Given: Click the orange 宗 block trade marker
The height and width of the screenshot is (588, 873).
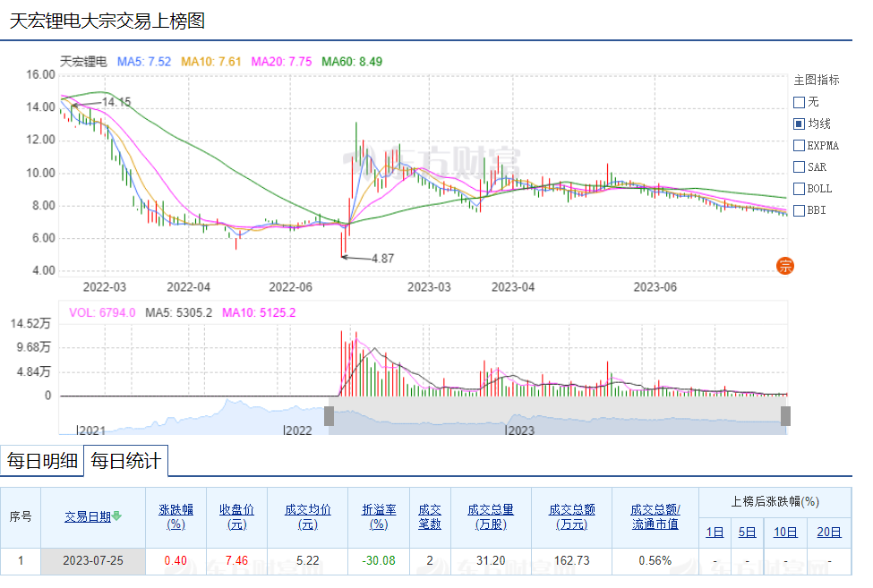Looking at the screenshot, I should coord(784,265).
